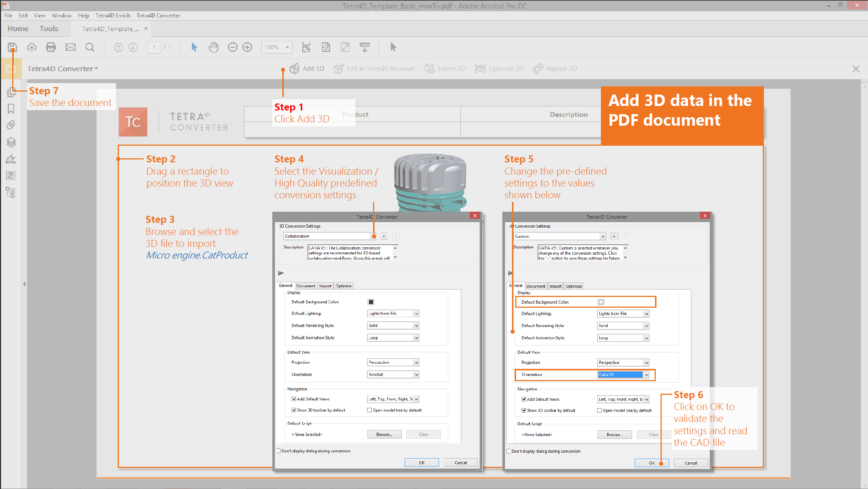The width and height of the screenshot is (868, 489).
Task: Click Browse in the Custom settings dialog
Action: point(615,435)
